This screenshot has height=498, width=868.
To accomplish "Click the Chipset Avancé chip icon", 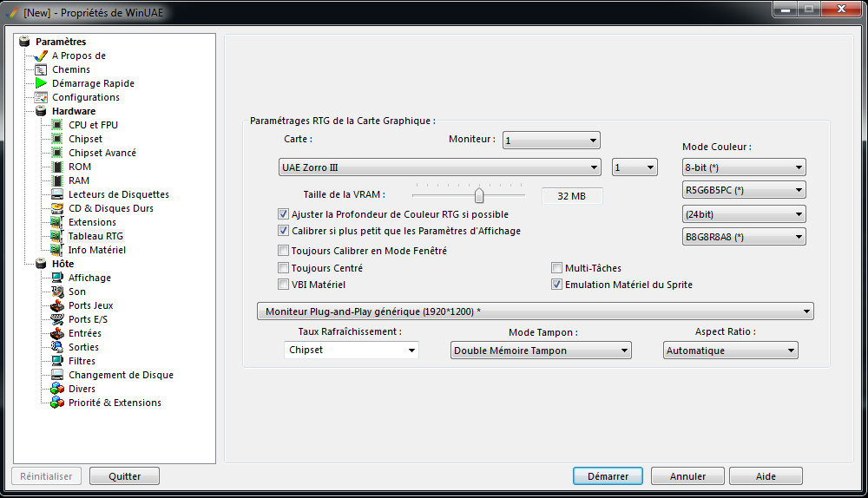I will tap(57, 153).
